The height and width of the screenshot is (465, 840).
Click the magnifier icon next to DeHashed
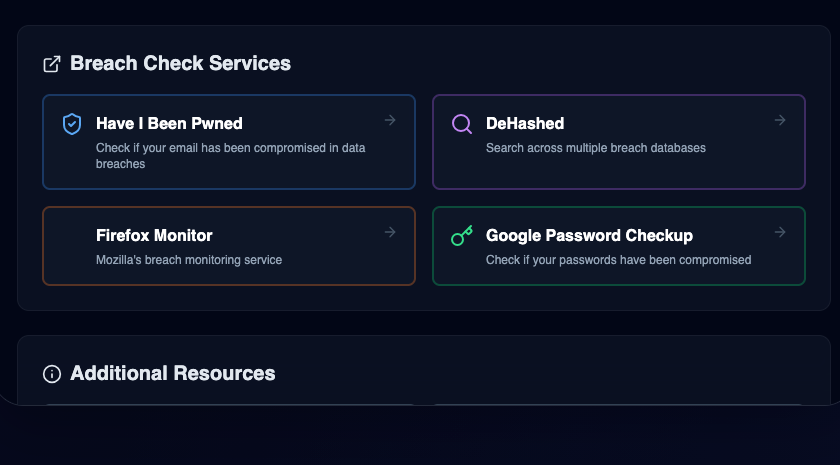tap(462, 124)
